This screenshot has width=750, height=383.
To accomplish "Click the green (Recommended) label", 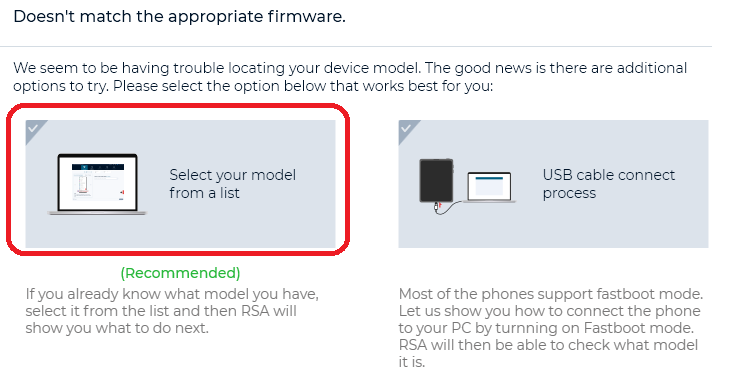I will [180, 273].
